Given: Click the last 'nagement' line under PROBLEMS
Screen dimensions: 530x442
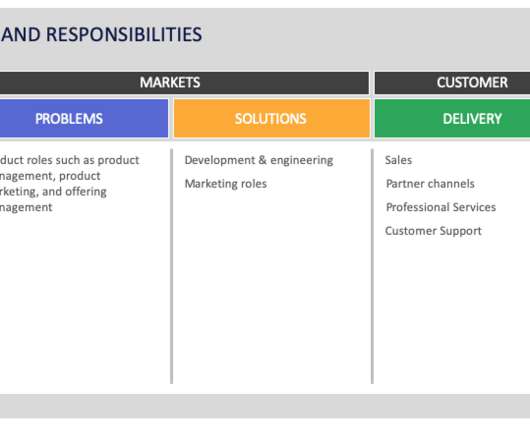Looking at the screenshot, I should coord(26,207).
